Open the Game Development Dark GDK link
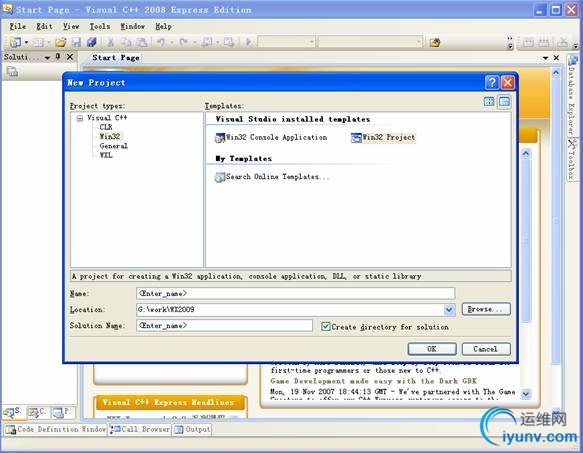The height and width of the screenshot is (453, 583). [373, 381]
